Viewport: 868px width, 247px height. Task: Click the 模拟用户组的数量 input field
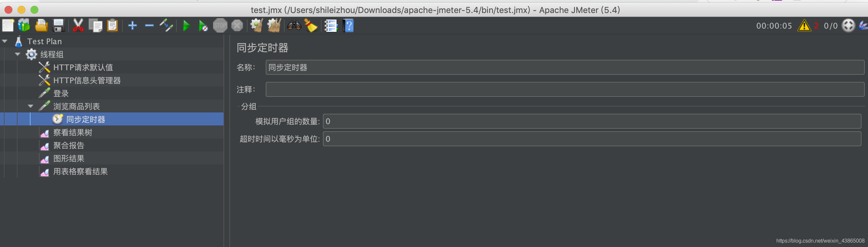[592, 121]
